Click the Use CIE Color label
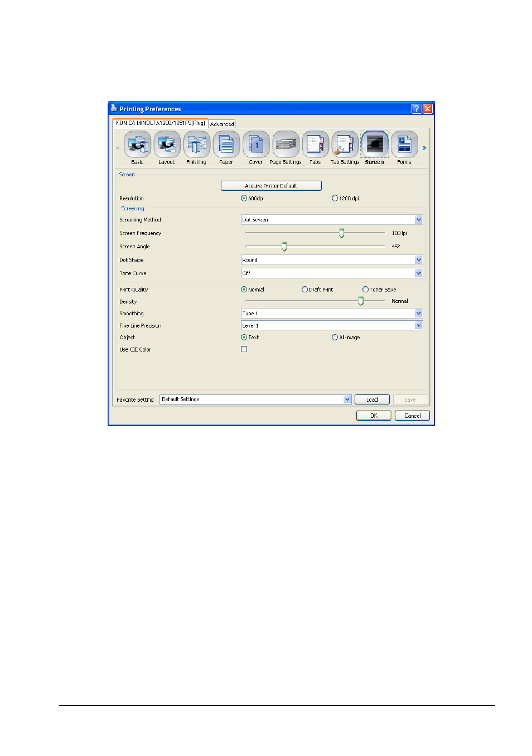The height and width of the screenshot is (756, 532). (136, 350)
